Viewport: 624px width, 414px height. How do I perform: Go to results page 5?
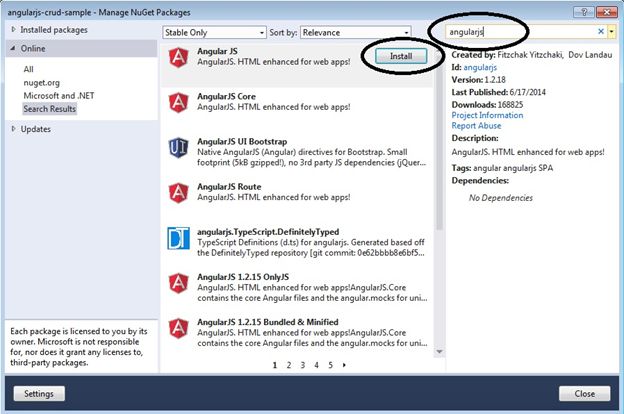point(330,365)
